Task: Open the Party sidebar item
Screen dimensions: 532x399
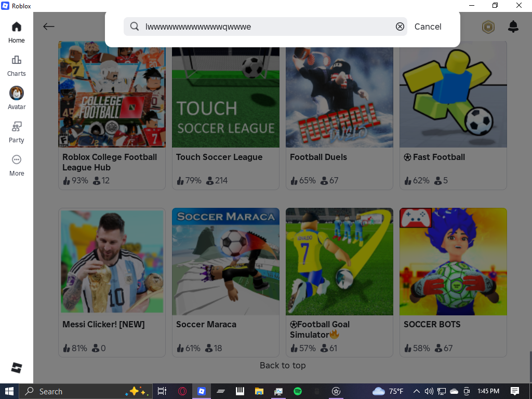Action: click(x=16, y=132)
